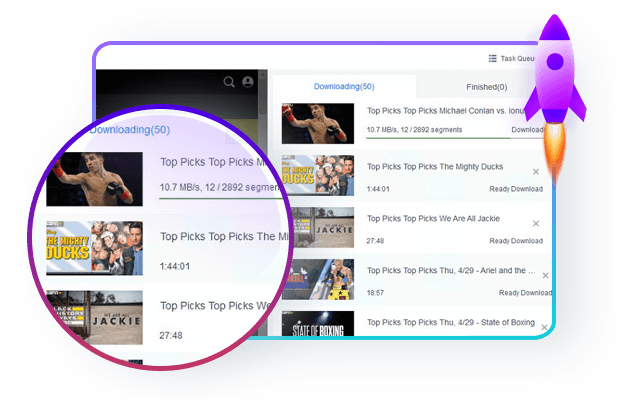625x400 pixels.
Task: Click duration 1:44:01 in the download list
Action: (x=378, y=189)
